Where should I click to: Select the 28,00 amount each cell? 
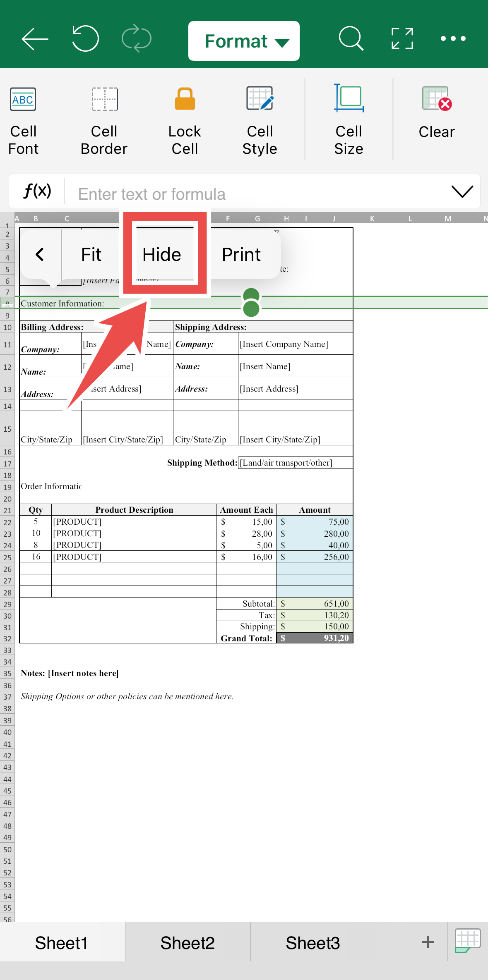pyautogui.click(x=246, y=533)
